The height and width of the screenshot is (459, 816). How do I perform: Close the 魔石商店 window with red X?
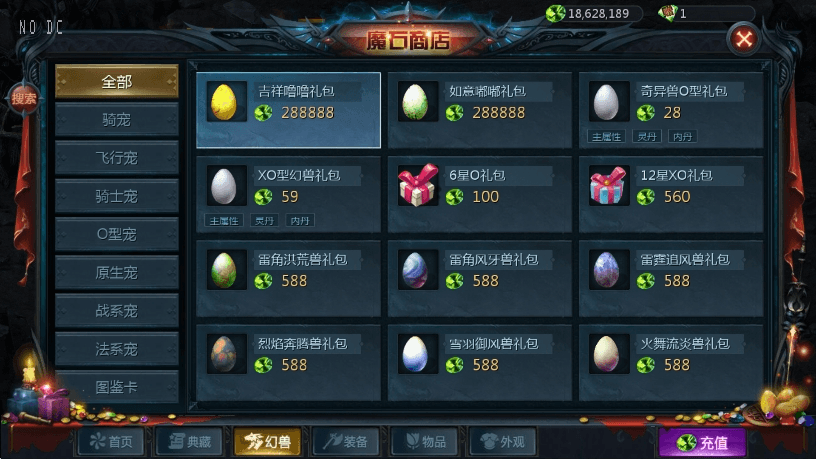(x=744, y=39)
